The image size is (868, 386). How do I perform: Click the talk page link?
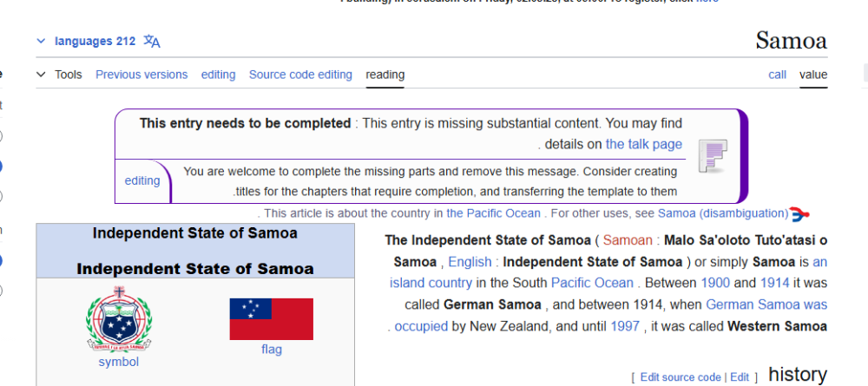644,144
